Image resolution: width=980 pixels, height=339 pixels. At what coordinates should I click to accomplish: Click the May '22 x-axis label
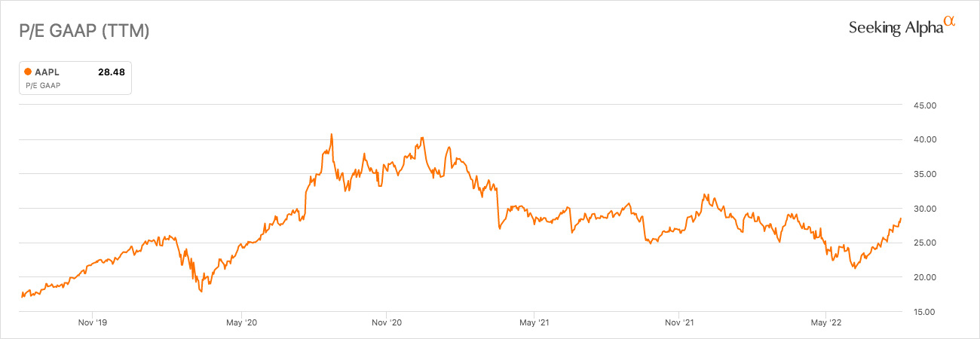point(826,323)
